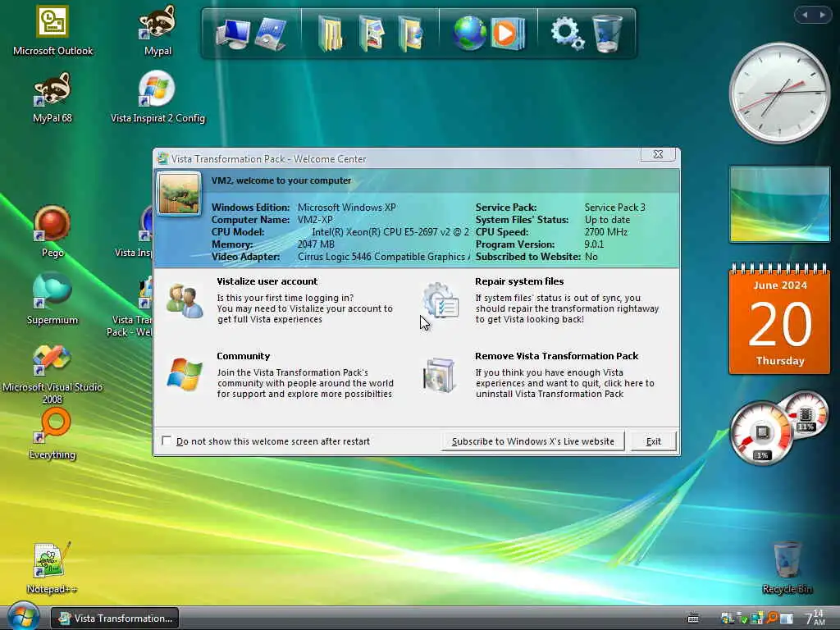Open the pictures folder dock icon
This screenshot has height=630, width=840.
click(x=372, y=34)
